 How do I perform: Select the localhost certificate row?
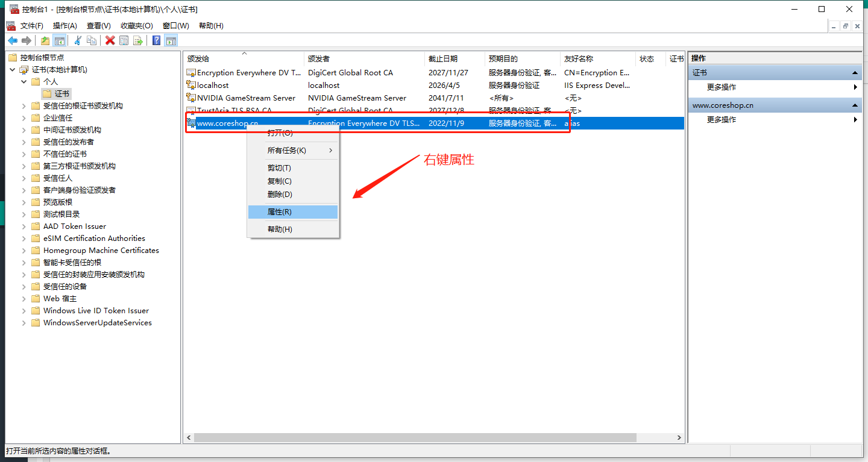pos(213,86)
